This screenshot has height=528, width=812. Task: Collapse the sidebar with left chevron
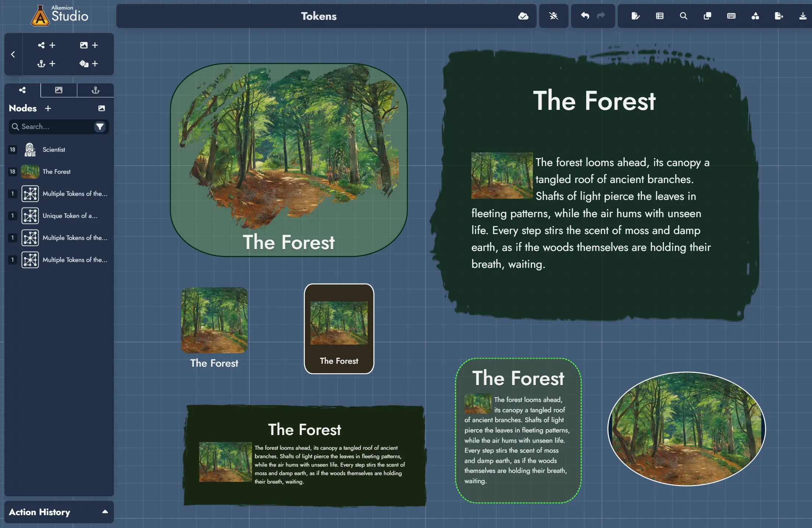pos(13,54)
